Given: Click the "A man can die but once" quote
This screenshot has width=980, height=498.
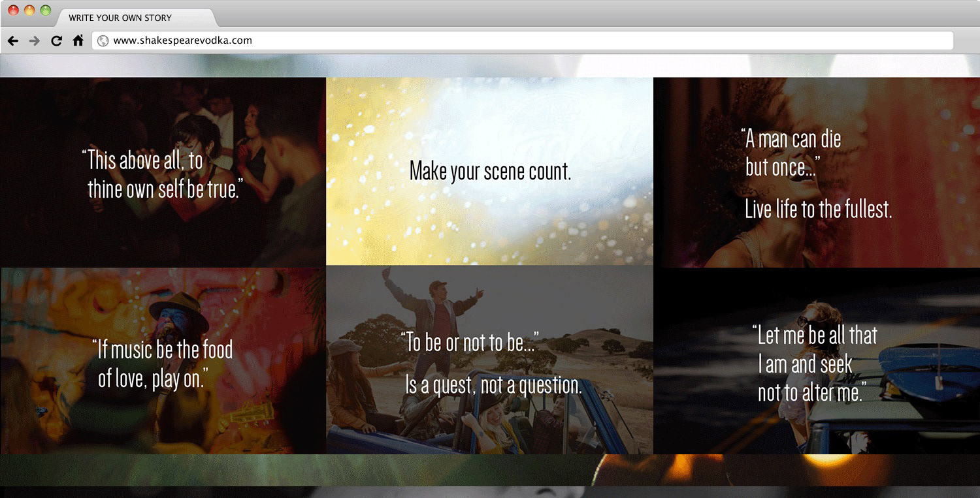Looking at the screenshot, I should point(792,153).
